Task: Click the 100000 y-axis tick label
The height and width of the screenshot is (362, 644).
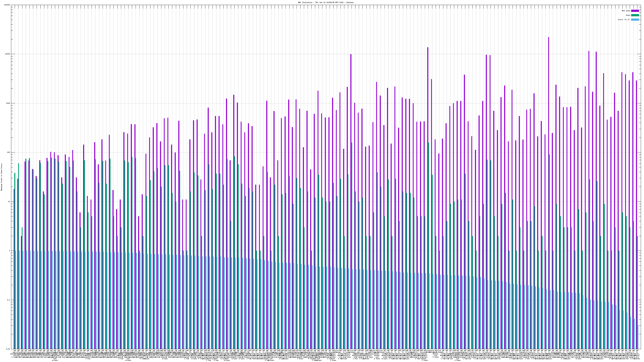Action: click(x=7, y=5)
